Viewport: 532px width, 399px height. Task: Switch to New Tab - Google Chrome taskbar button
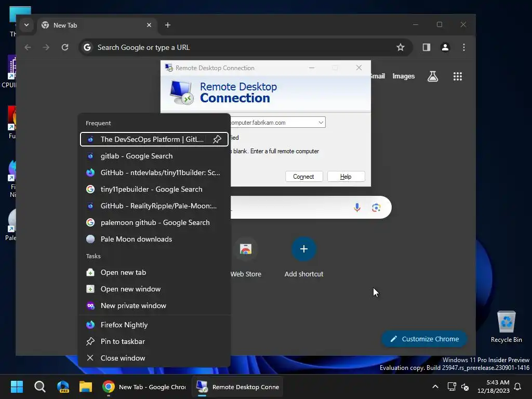point(144,387)
